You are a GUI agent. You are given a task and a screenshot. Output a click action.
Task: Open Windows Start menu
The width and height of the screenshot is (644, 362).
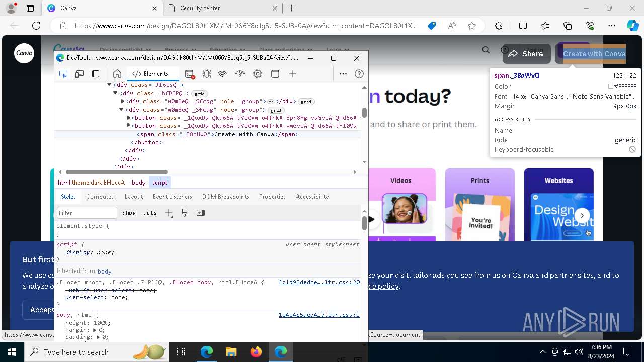[x=12, y=352]
